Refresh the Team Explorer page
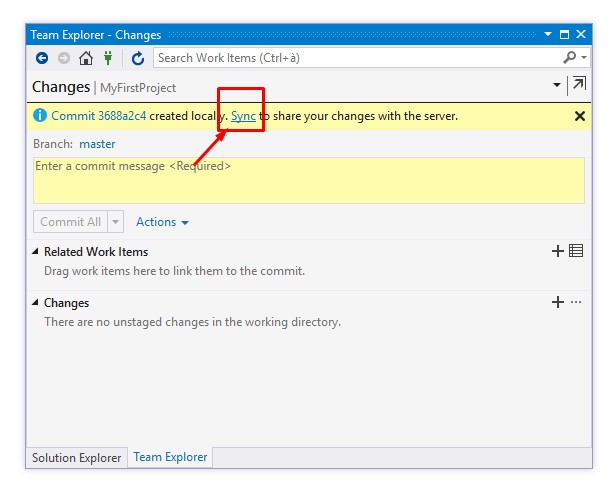 pos(138,59)
